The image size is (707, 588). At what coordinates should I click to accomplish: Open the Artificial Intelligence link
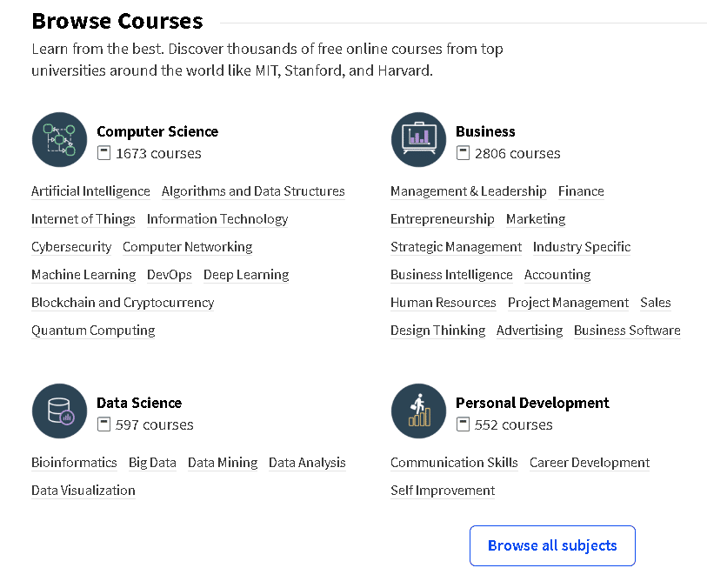pyautogui.click(x=90, y=191)
